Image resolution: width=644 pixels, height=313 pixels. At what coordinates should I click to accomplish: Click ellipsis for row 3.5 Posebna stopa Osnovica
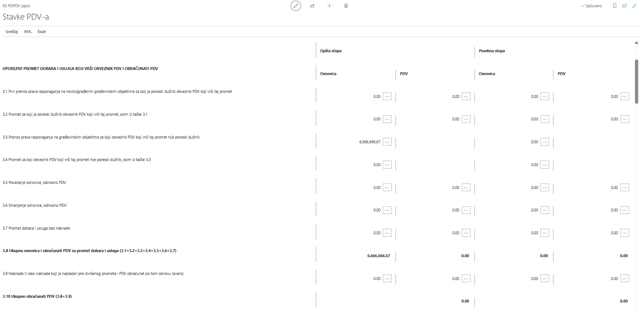(x=545, y=188)
